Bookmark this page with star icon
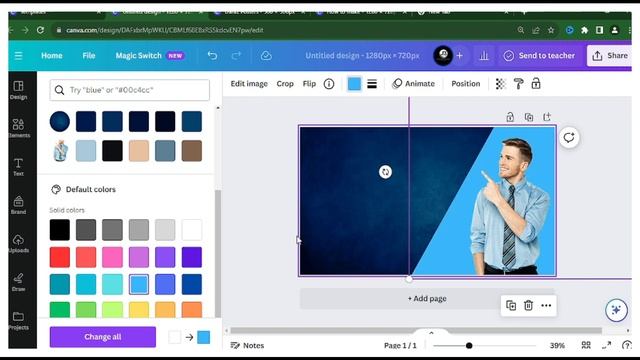The image size is (640, 360). click(x=551, y=30)
